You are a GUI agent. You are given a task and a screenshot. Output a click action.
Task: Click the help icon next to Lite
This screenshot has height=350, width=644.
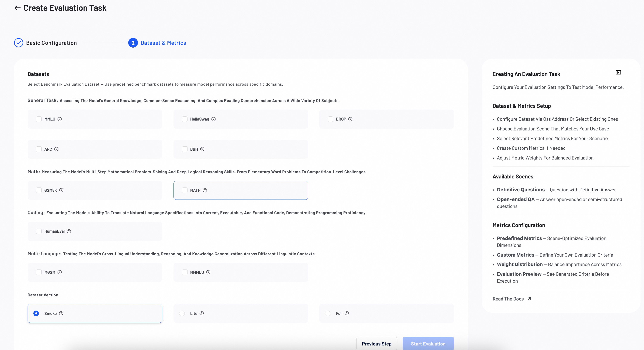(202, 313)
